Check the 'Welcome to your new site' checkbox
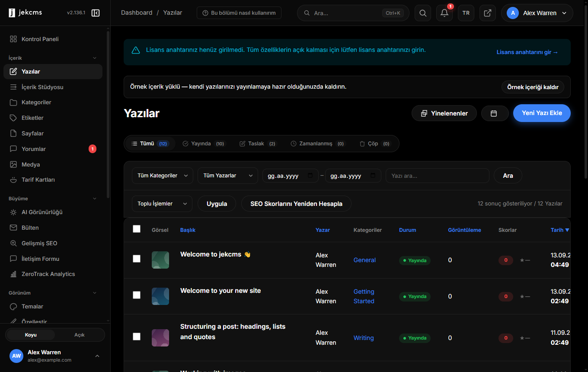Image resolution: width=588 pixels, height=372 pixels. 137,295
